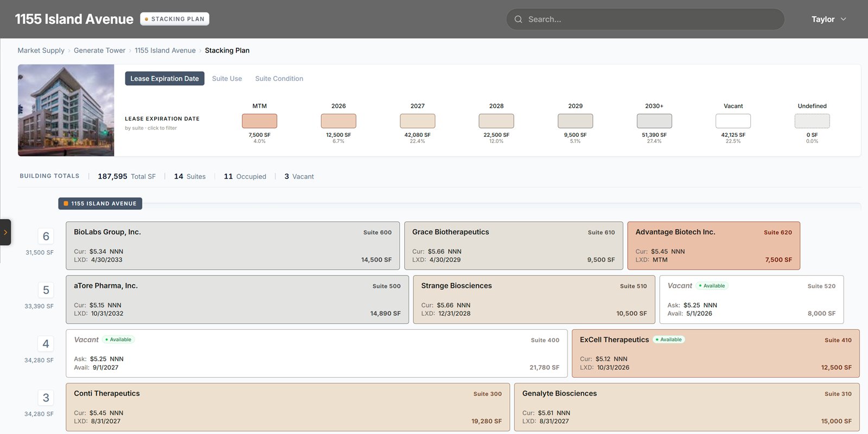Filter by 2029 color swatch
Screen dimensions: 868x434
point(576,121)
